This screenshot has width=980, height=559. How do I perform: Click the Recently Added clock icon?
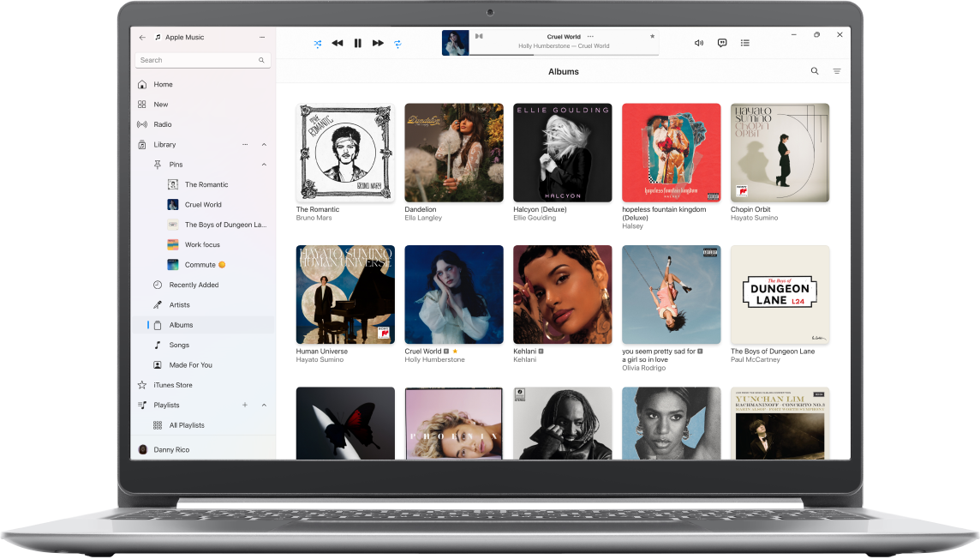click(158, 285)
